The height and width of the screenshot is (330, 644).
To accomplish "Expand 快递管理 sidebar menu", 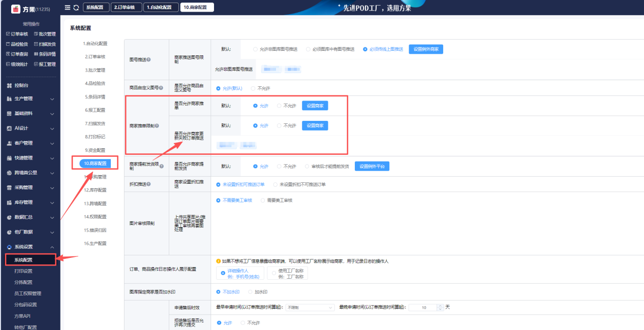I will (x=30, y=158).
